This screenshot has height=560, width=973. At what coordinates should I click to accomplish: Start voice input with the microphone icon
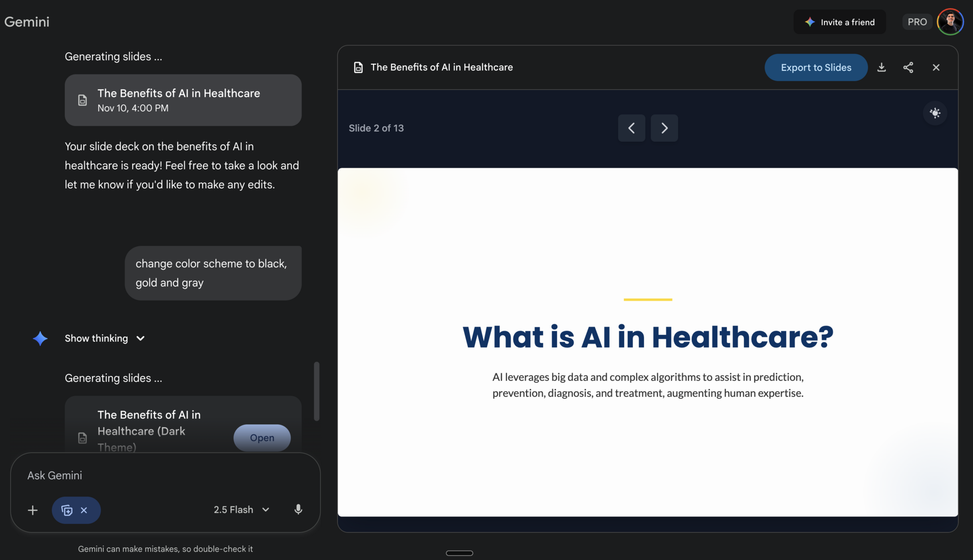click(x=298, y=510)
